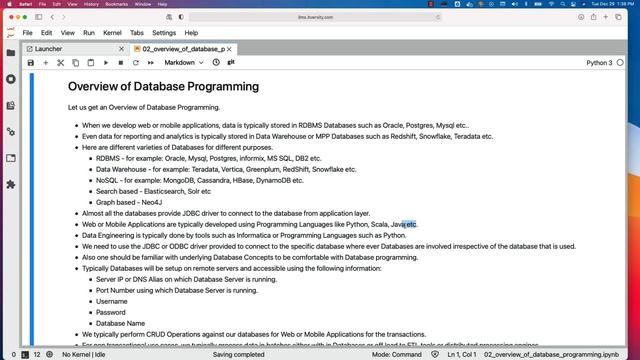Open the File menu in JupyterLab
This screenshot has height=360, width=640.
[x=27, y=33]
